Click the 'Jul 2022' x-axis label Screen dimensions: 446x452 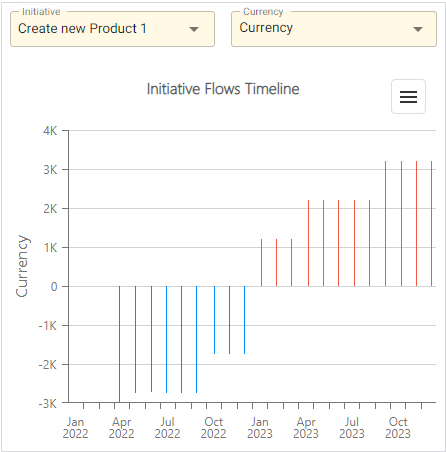[x=167, y=428]
